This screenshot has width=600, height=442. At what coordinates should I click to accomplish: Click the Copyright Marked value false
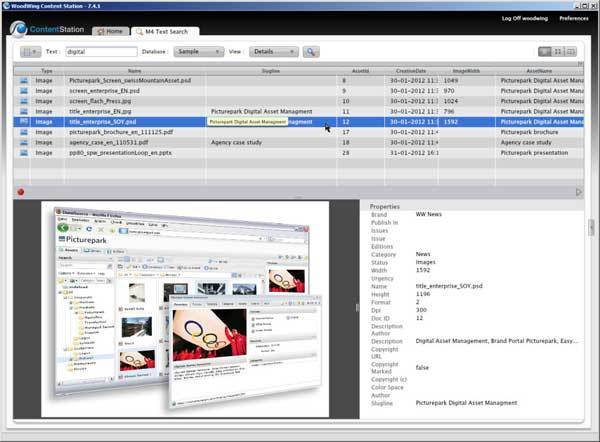[422, 367]
